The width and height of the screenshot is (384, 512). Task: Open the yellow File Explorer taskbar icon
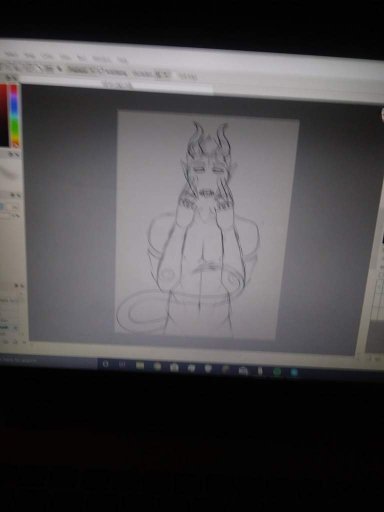pos(140,366)
